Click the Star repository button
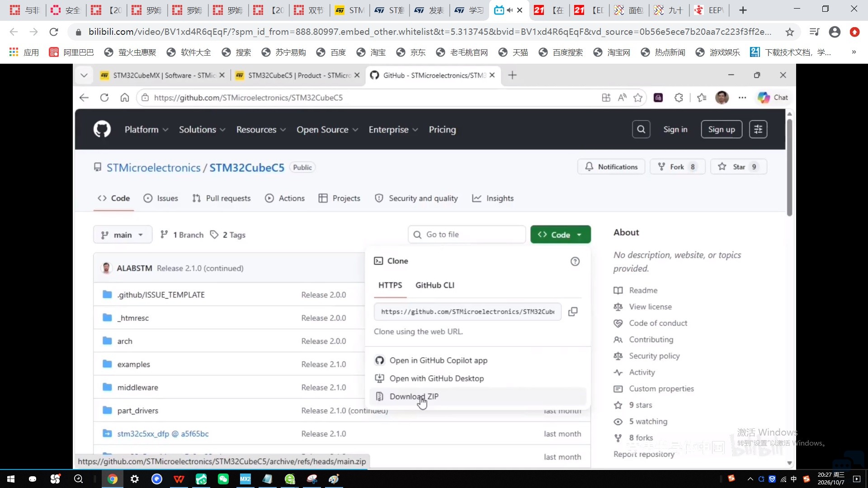 pyautogui.click(x=739, y=167)
